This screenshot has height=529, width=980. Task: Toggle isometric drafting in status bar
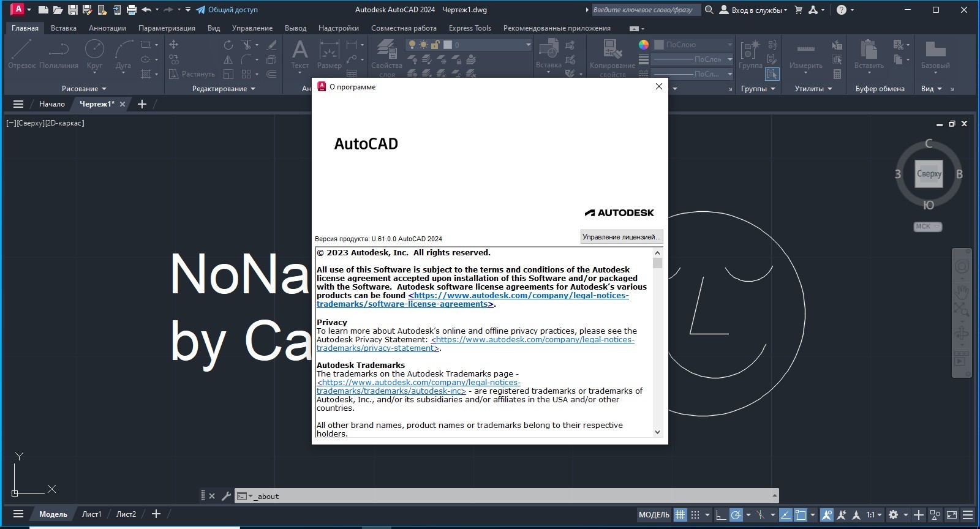click(x=760, y=515)
